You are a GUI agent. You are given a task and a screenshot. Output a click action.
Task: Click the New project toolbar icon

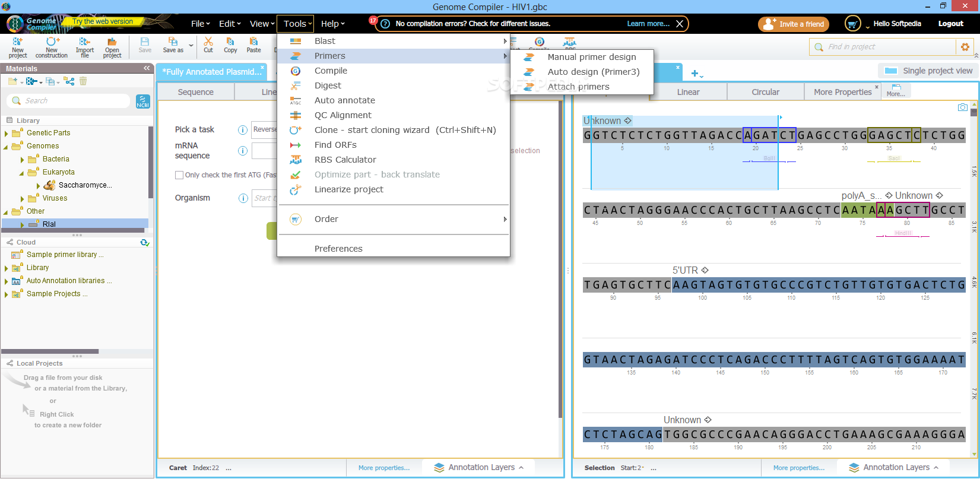(17, 47)
